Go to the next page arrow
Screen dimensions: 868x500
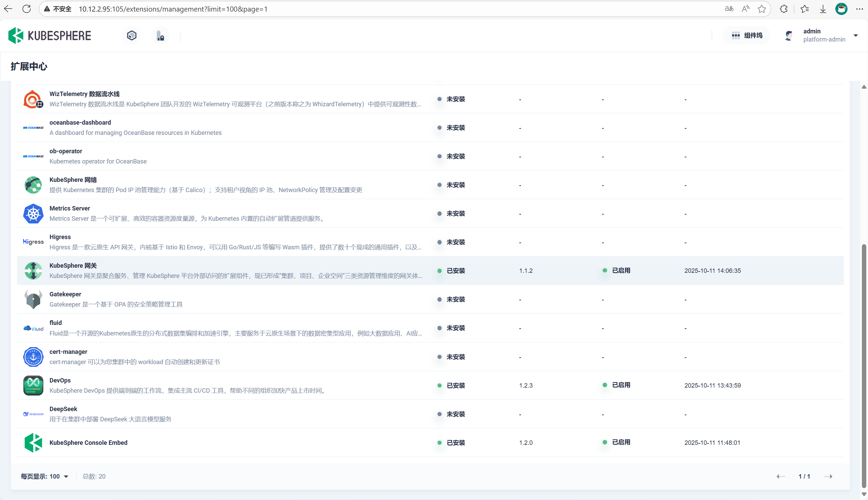pyautogui.click(x=828, y=476)
